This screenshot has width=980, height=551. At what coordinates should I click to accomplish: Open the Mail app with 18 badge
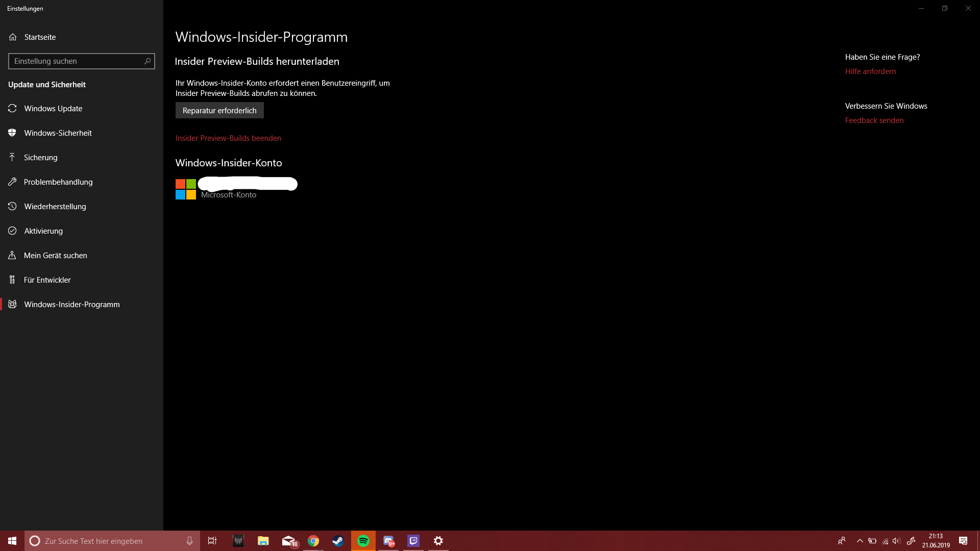(x=289, y=541)
